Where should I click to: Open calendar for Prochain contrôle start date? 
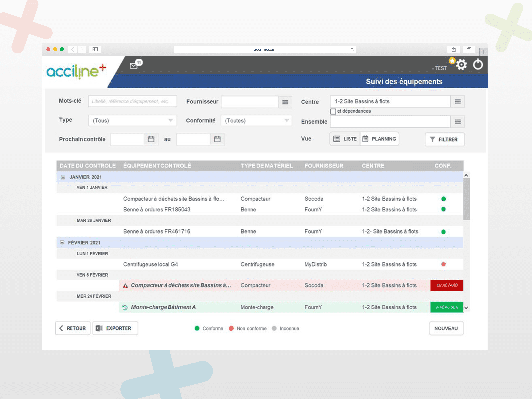[x=151, y=139]
